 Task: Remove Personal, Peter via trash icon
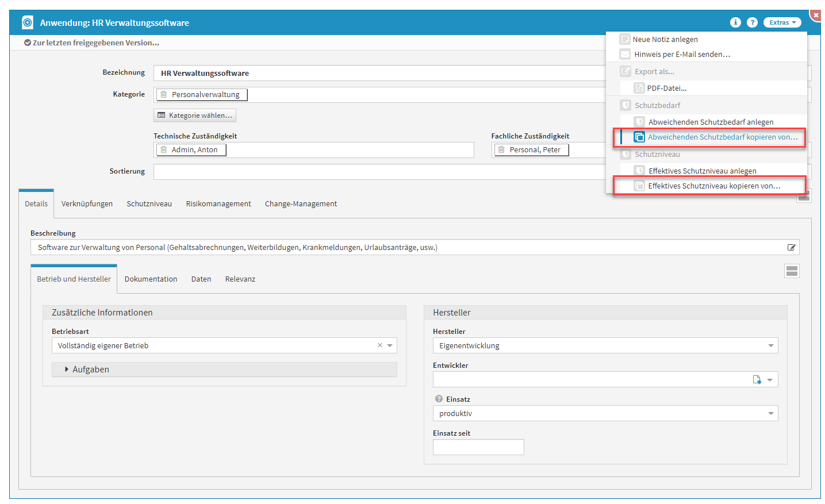coord(501,150)
